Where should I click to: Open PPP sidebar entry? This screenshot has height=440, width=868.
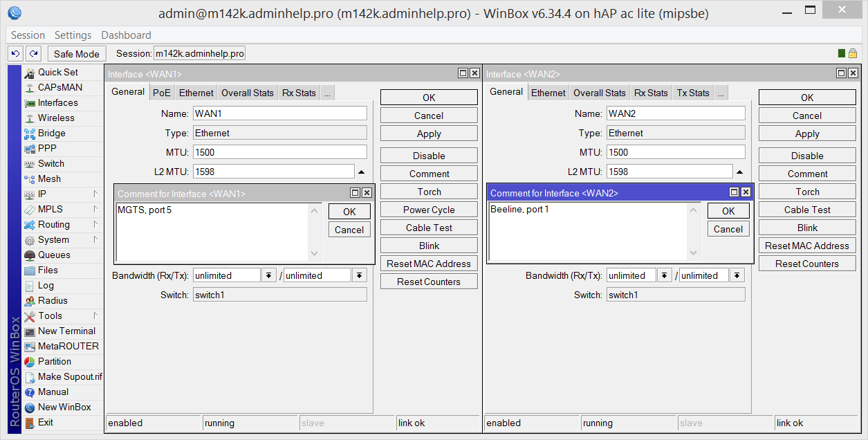pyautogui.click(x=47, y=148)
